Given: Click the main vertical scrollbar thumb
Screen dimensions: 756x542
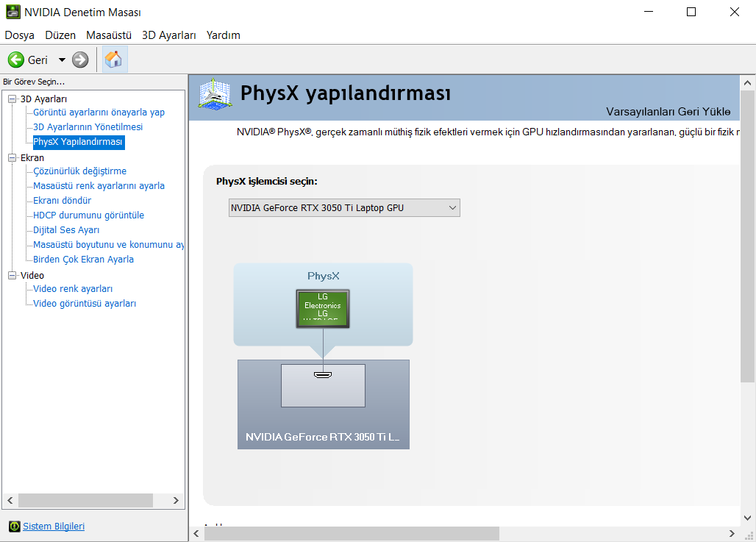Looking at the screenshot, I should click(x=747, y=236).
